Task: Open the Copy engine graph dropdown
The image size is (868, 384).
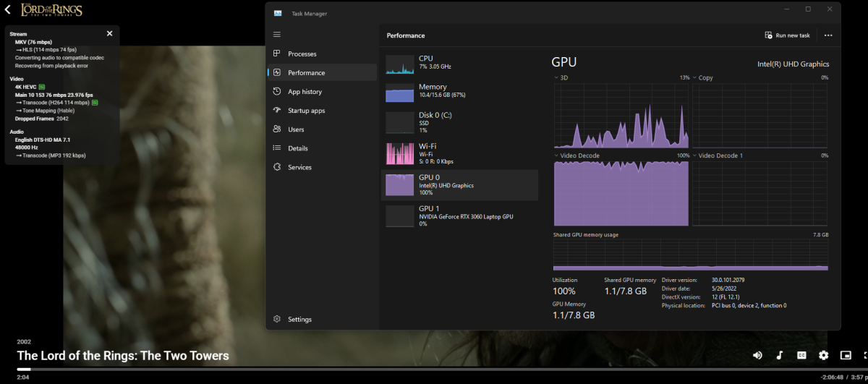Action: click(703, 77)
